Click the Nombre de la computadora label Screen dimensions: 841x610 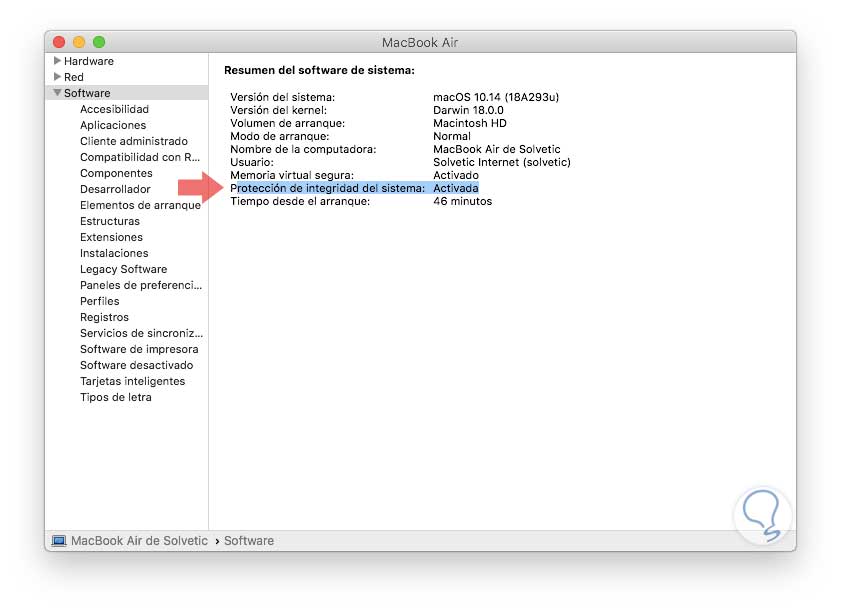[x=303, y=149]
